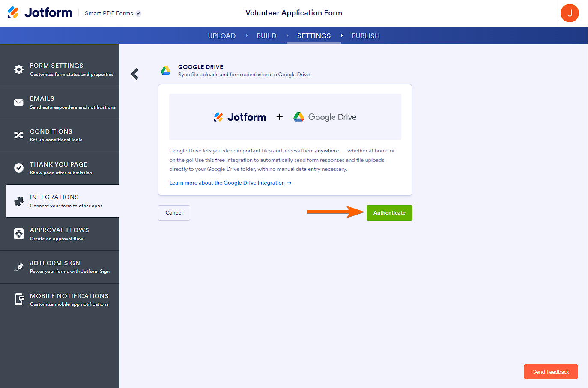The image size is (588, 388).
Task: Switch to the BUILD tab
Action: tap(266, 36)
